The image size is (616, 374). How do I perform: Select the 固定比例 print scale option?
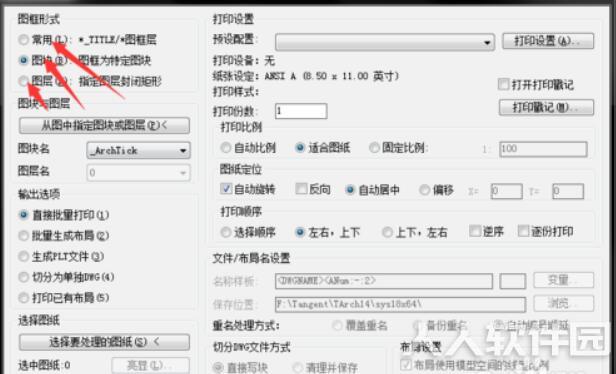pos(374,148)
